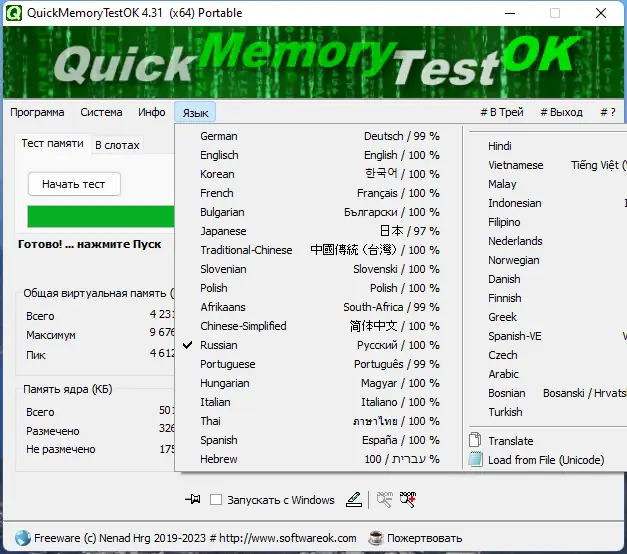The width and height of the screenshot is (627, 554).
Task: Click the zoom-in icon with red plus
Action: coord(408,499)
